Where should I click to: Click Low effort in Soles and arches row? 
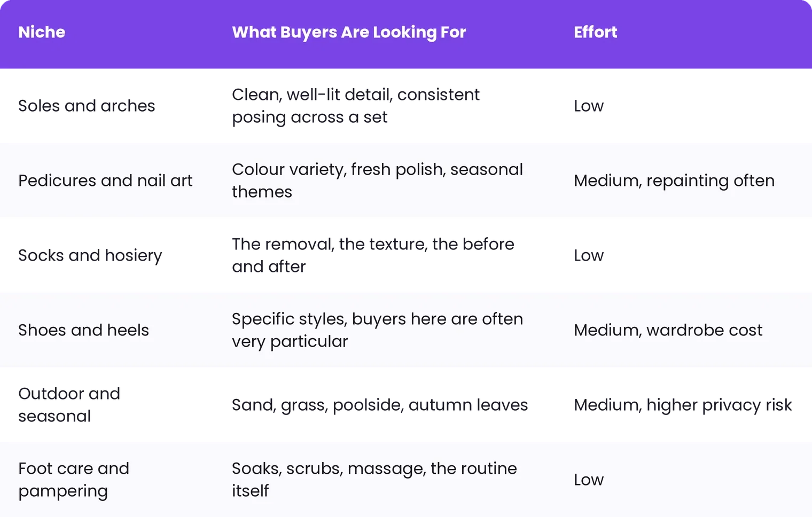coord(589,106)
